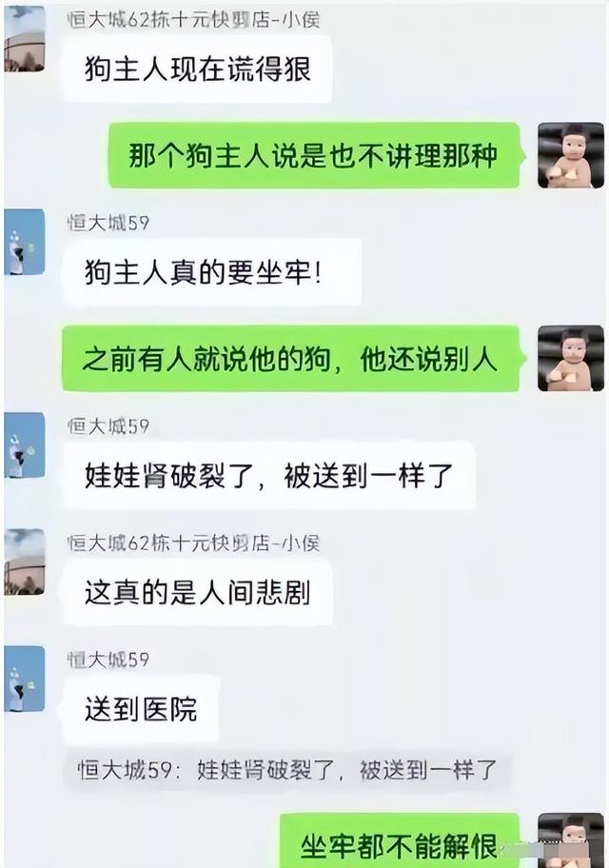Tap sender name '恒大城59' above '狗主人真的要坐牢!'

tap(108, 223)
